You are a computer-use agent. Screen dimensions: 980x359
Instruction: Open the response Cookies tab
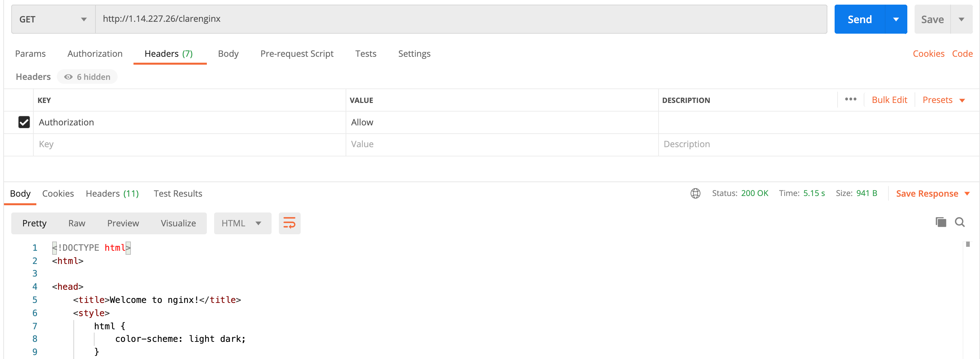click(x=58, y=193)
